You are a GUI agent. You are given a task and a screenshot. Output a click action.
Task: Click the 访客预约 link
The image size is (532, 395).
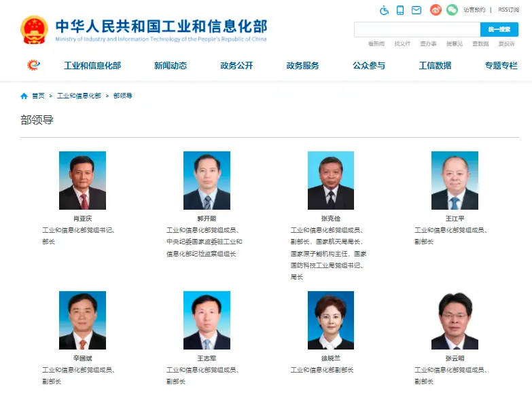pos(474,10)
